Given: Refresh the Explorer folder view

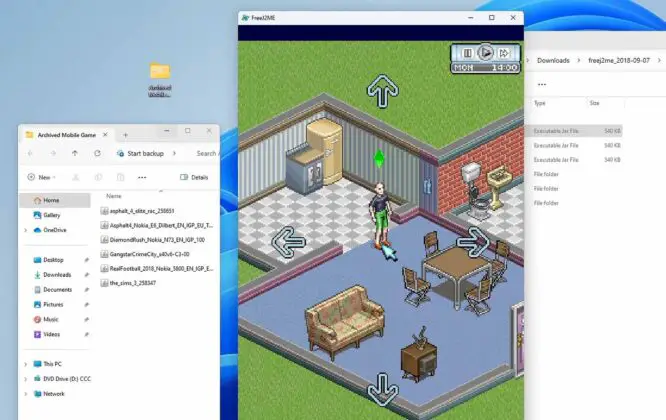Looking at the screenshot, I should click(x=97, y=153).
